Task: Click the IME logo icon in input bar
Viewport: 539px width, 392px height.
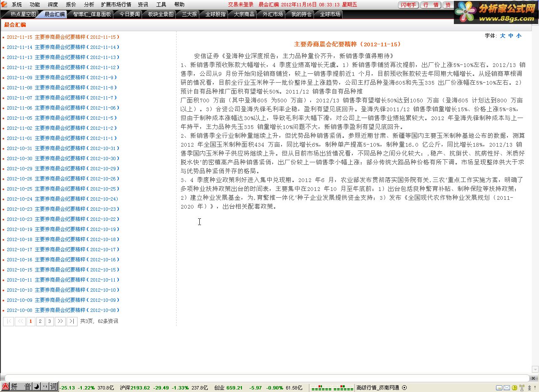Action: [x=5, y=387]
